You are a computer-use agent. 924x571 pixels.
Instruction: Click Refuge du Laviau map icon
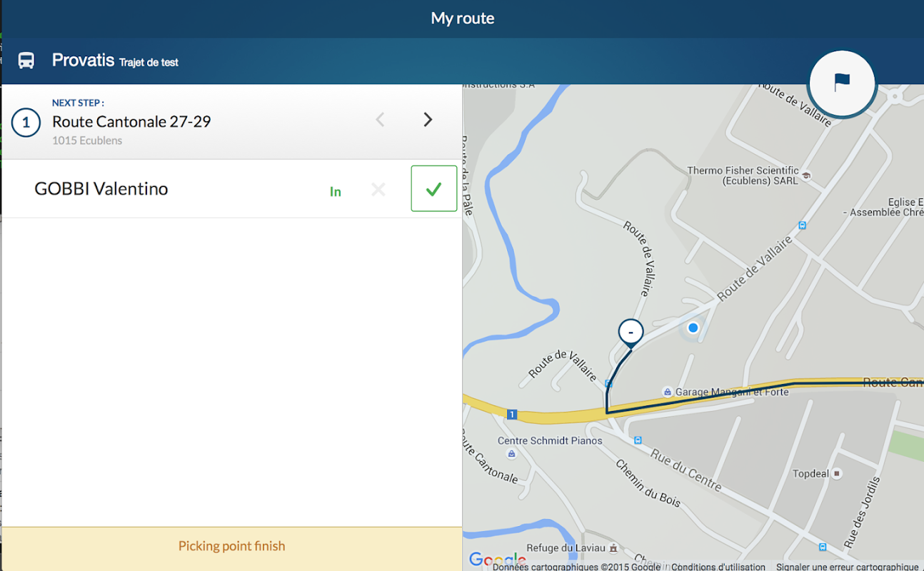(613, 548)
